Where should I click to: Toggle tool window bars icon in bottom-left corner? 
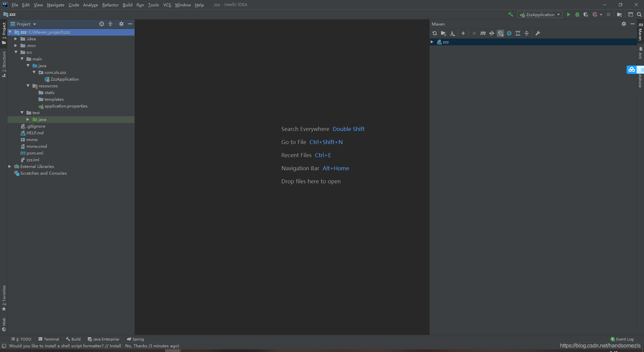(x=4, y=346)
